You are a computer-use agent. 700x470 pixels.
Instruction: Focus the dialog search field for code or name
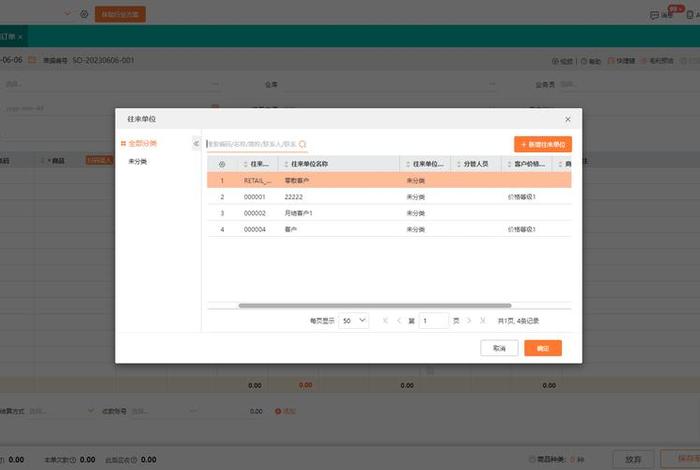252,144
